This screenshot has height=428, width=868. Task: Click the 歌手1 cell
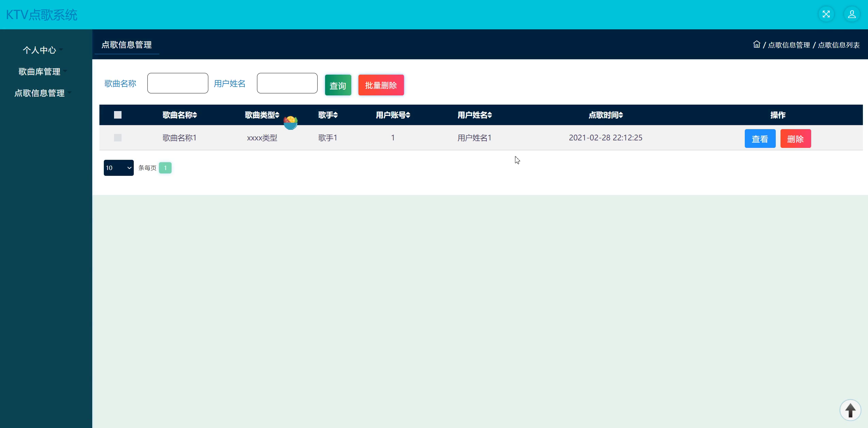[x=328, y=138]
